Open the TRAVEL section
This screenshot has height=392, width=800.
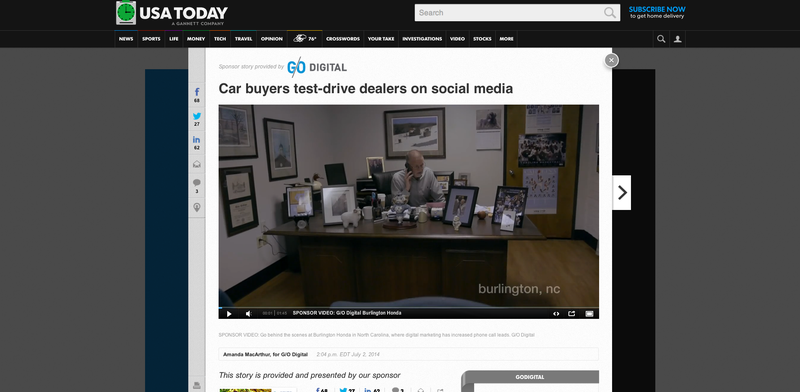tap(243, 39)
